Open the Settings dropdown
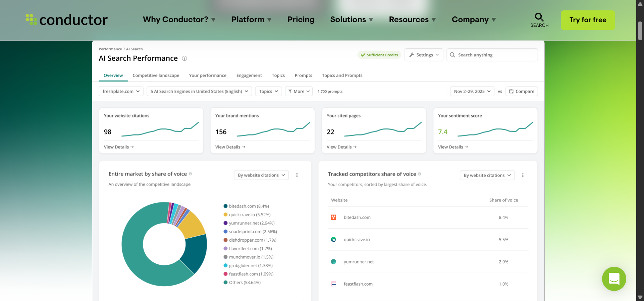 coord(424,55)
